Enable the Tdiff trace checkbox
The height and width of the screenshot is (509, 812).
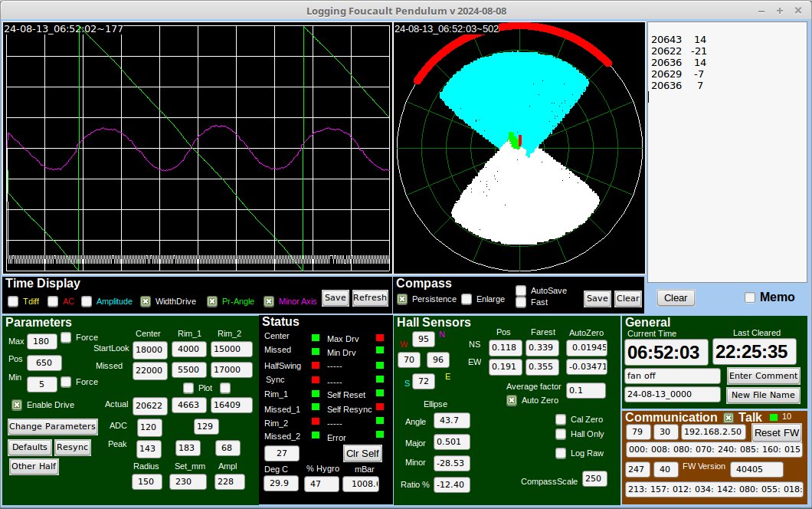(x=13, y=301)
